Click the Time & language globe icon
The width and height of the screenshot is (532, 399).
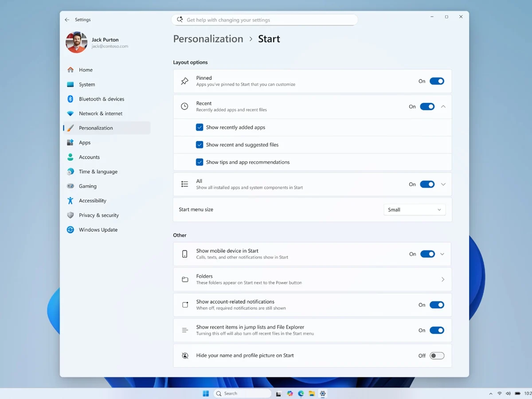(x=70, y=172)
